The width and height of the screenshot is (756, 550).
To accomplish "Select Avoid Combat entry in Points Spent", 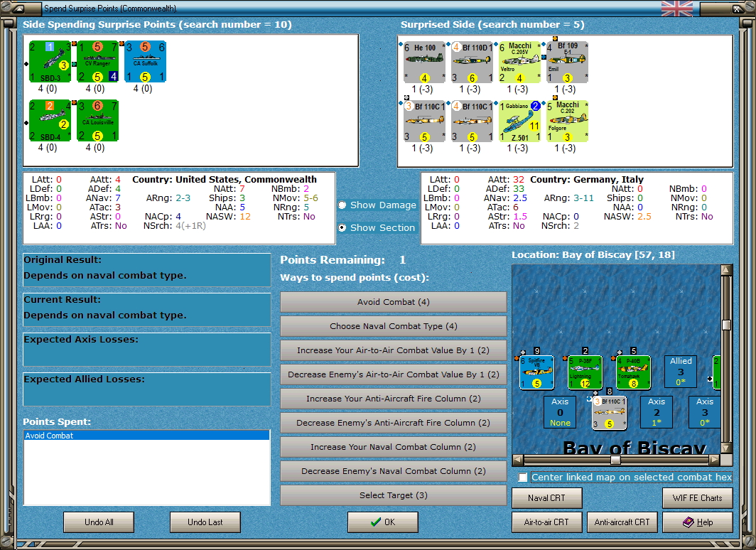I will point(146,436).
